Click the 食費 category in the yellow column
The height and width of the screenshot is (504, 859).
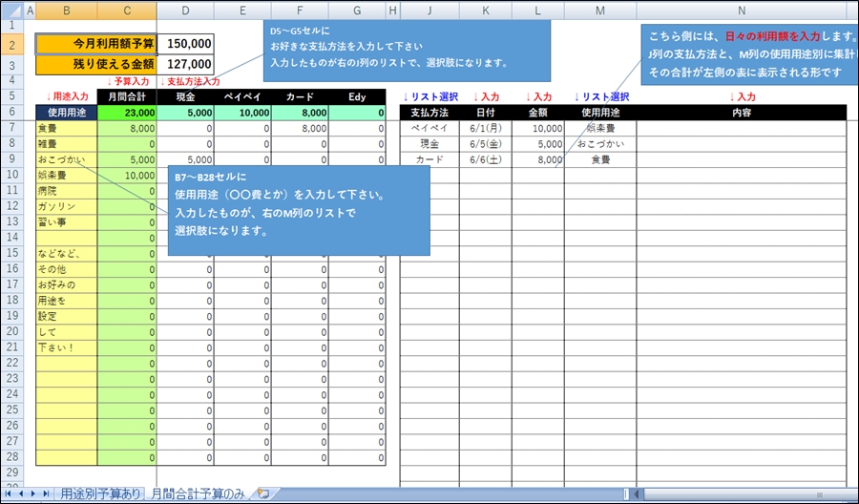tap(66, 129)
